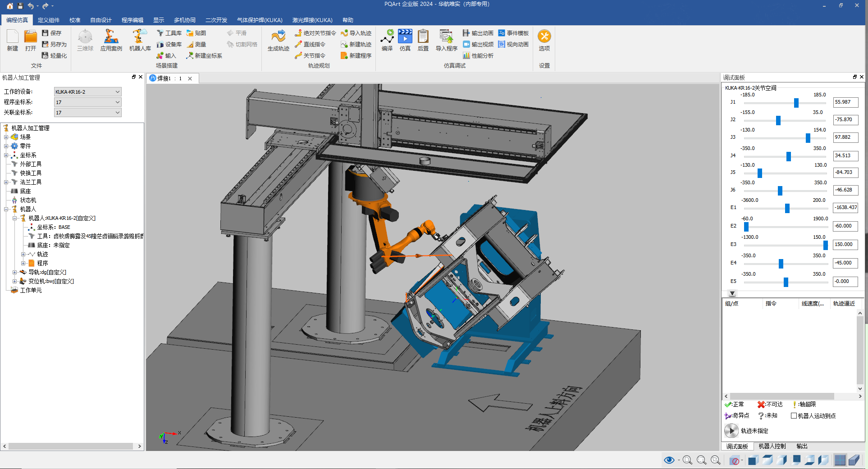Expand the 导轨:dg tree node
This screenshot has width=868, height=469.
[15, 272]
